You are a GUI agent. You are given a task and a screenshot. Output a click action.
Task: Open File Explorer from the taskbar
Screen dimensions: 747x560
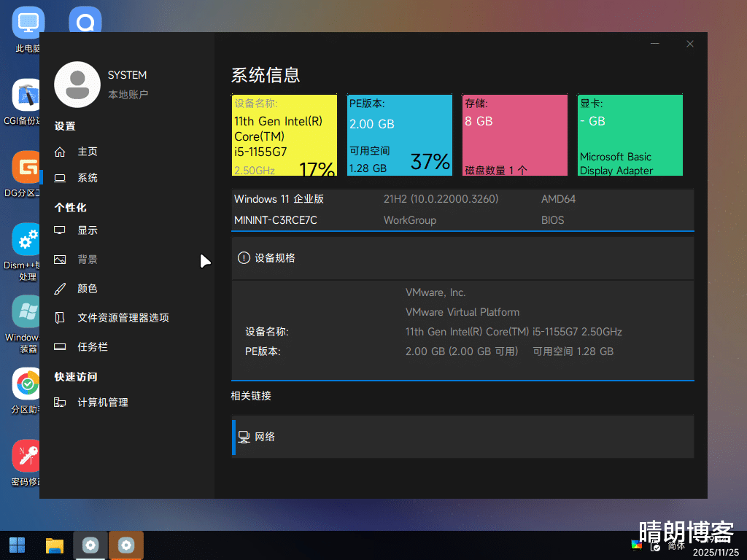54,545
